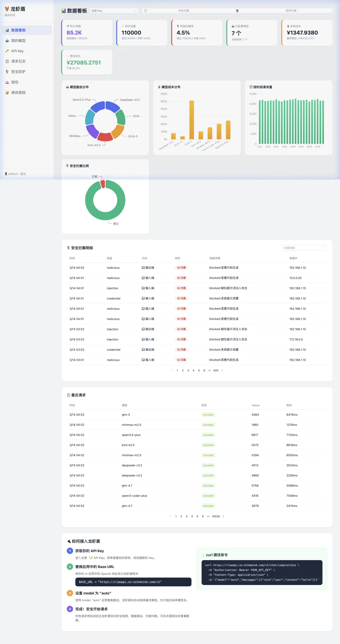Screen dimensions: 340x644
Task: Click the 请求日志 sidebar icon
Action: pos(7,61)
